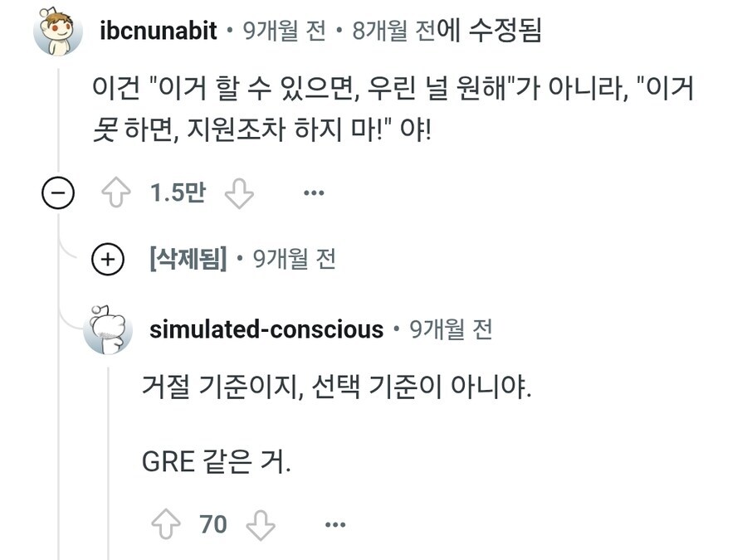Downvote ibcnunabit's comment
The height and width of the screenshot is (560, 747).
(239, 194)
